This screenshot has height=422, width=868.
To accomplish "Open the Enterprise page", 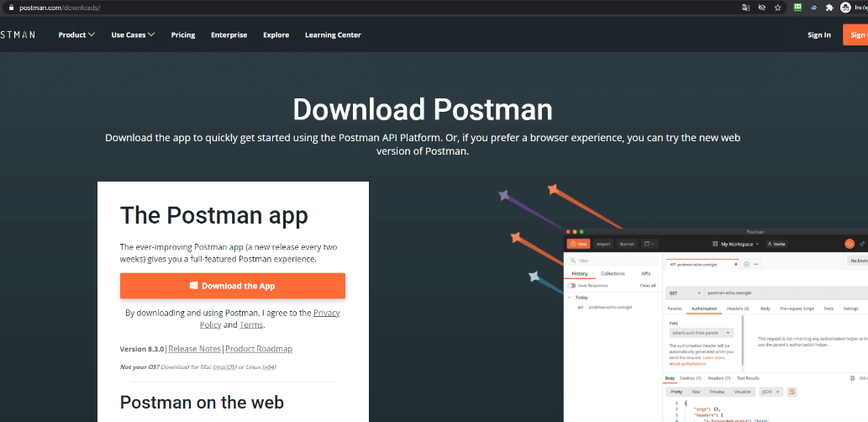I will (x=229, y=35).
